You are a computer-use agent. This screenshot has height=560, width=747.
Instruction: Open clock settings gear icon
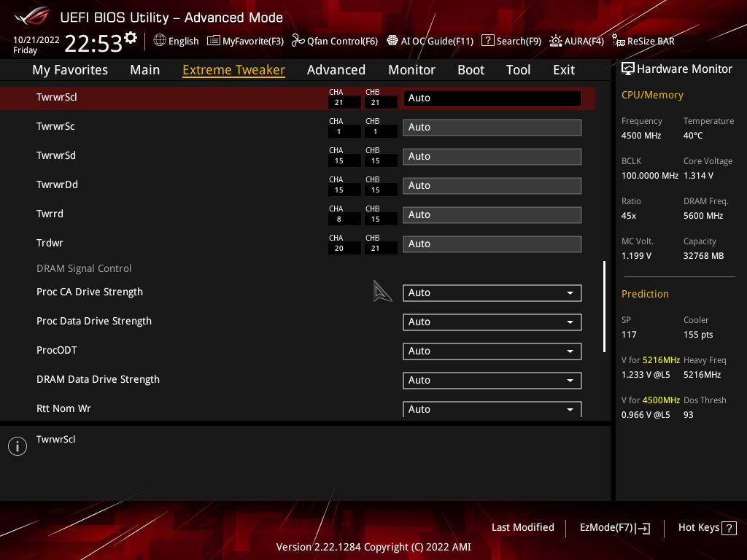tap(131, 38)
